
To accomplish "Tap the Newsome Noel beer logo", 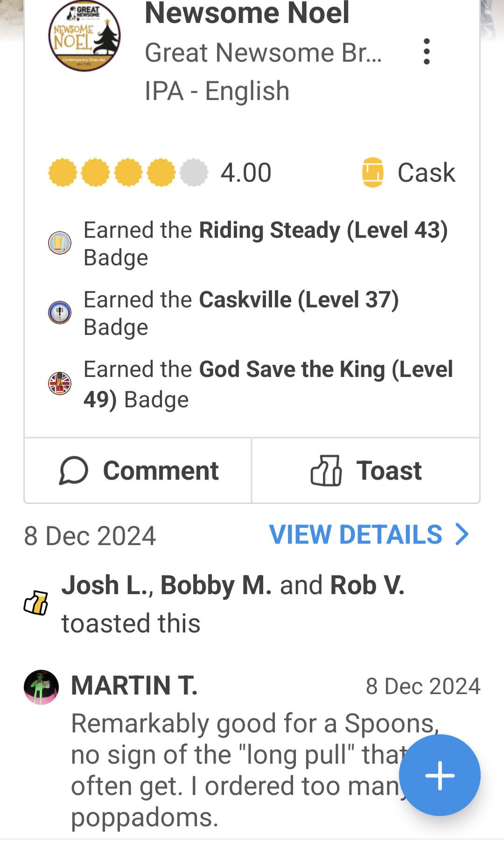I will 84,36.
